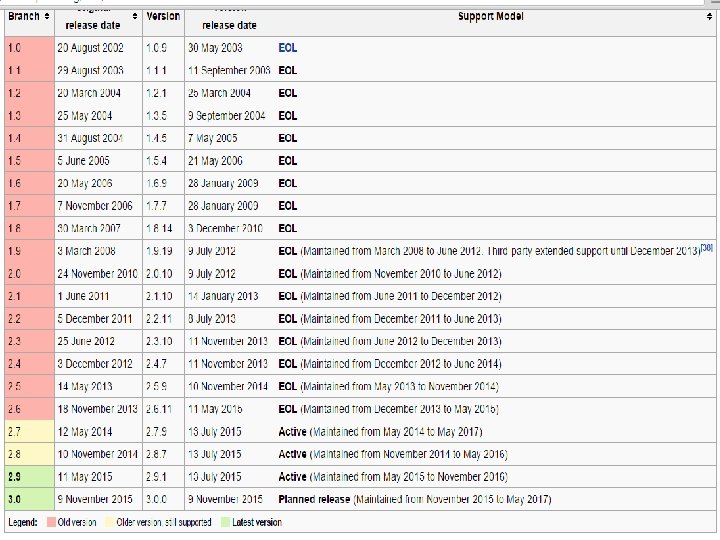Select branch 2.7 yellow cell
The height and width of the screenshot is (540, 720).
click(x=29, y=432)
